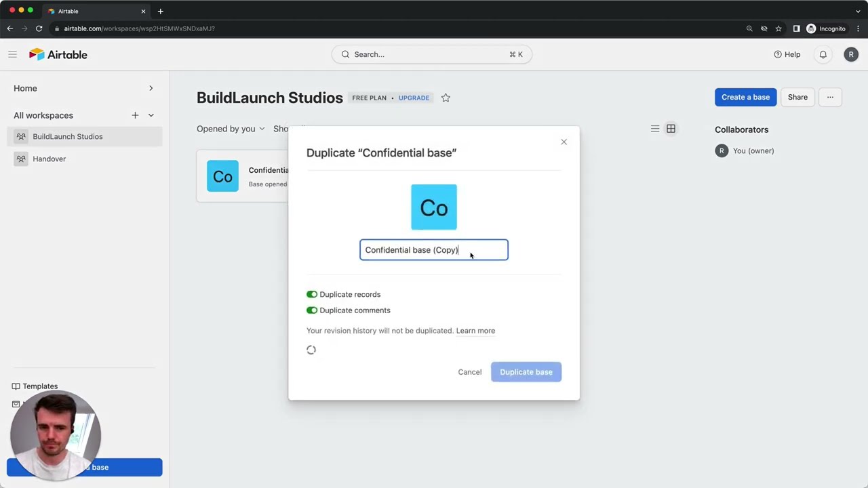Select the BuildLaunch Studios workspace in sidebar
The height and width of the screenshot is (488, 868).
pyautogui.click(x=85, y=136)
